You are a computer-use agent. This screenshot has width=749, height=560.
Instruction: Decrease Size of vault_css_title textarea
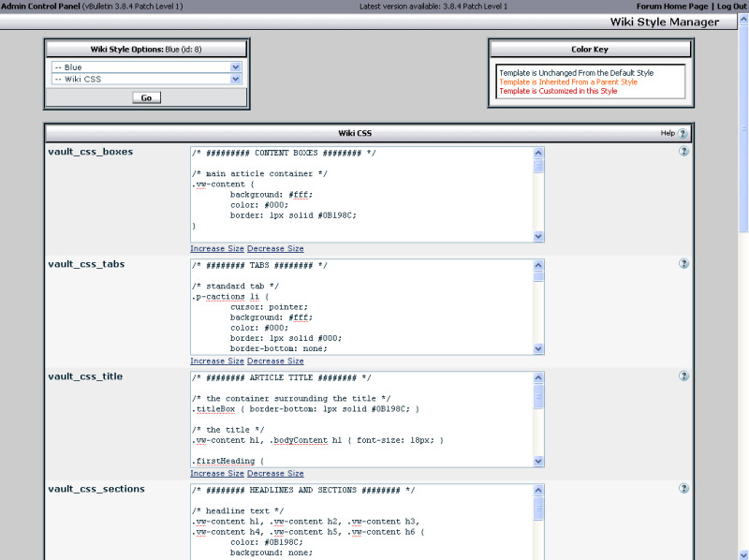pyautogui.click(x=275, y=474)
